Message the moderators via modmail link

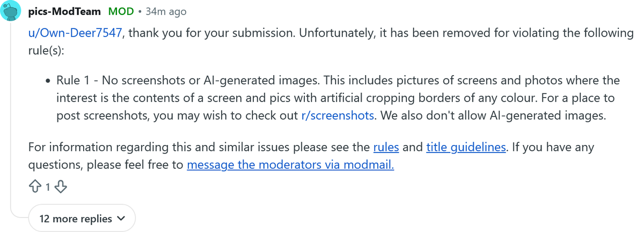tap(290, 165)
